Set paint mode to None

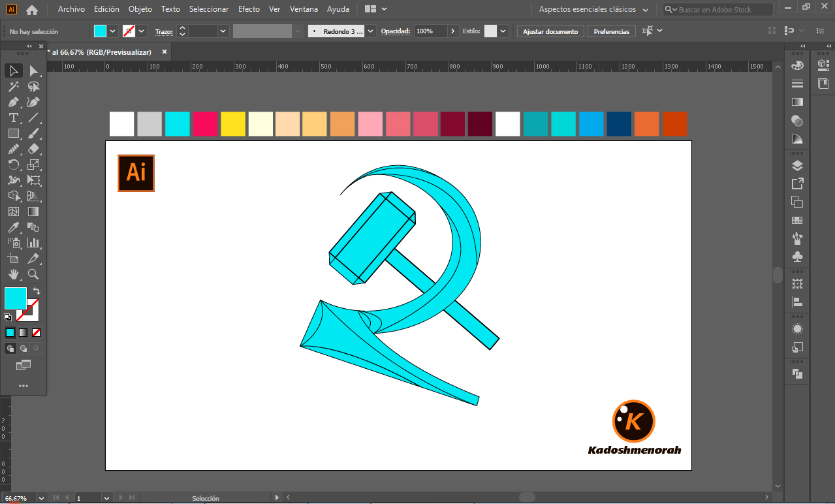pyautogui.click(x=36, y=332)
